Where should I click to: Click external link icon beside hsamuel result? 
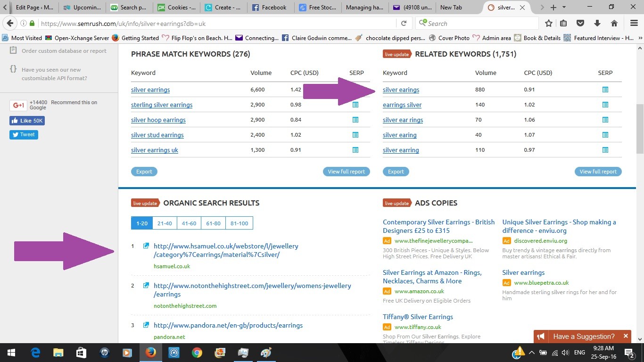[146, 246]
